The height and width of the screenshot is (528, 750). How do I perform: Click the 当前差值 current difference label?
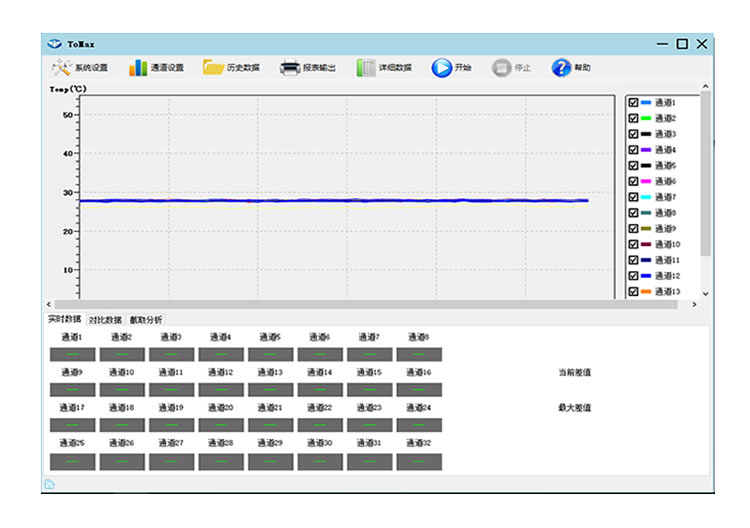[574, 372]
